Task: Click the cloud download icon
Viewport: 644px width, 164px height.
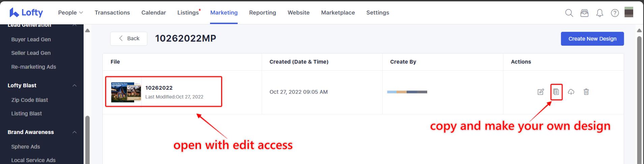Action: tap(571, 92)
